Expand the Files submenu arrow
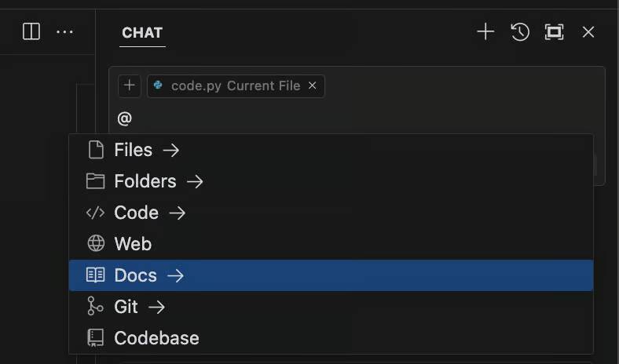Image resolution: width=619 pixels, height=364 pixels. point(171,150)
